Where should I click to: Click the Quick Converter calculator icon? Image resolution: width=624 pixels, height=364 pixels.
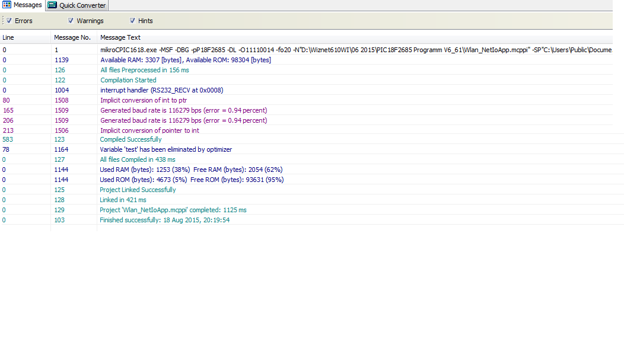(x=52, y=5)
